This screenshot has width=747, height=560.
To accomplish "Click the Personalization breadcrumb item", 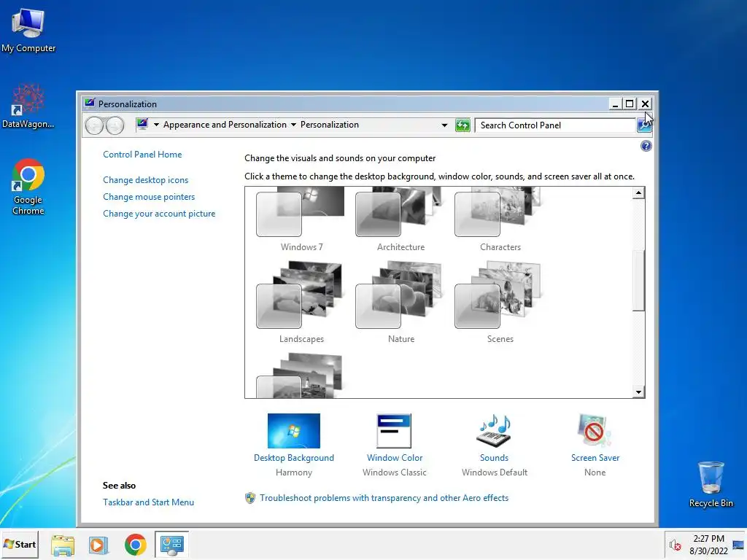I will coord(329,125).
